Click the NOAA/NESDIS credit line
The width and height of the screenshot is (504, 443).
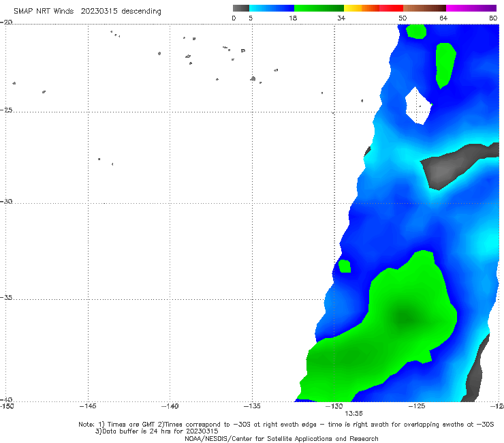[x=281, y=438]
